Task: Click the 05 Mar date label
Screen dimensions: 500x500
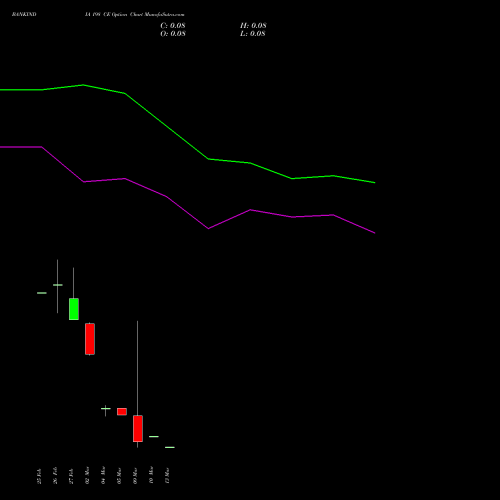Action: [x=119, y=476]
